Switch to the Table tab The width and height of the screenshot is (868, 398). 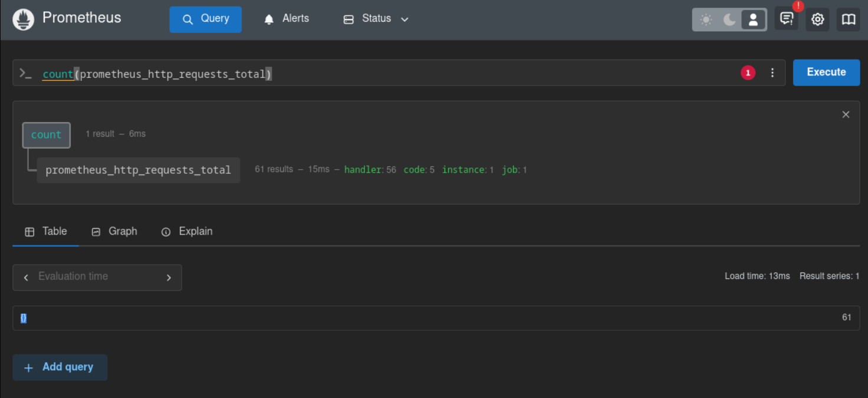tap(46, 232)
